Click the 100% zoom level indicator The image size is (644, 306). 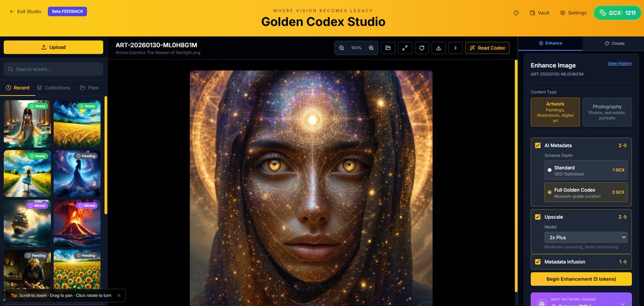pyautogui.click(x=356, y=48)
